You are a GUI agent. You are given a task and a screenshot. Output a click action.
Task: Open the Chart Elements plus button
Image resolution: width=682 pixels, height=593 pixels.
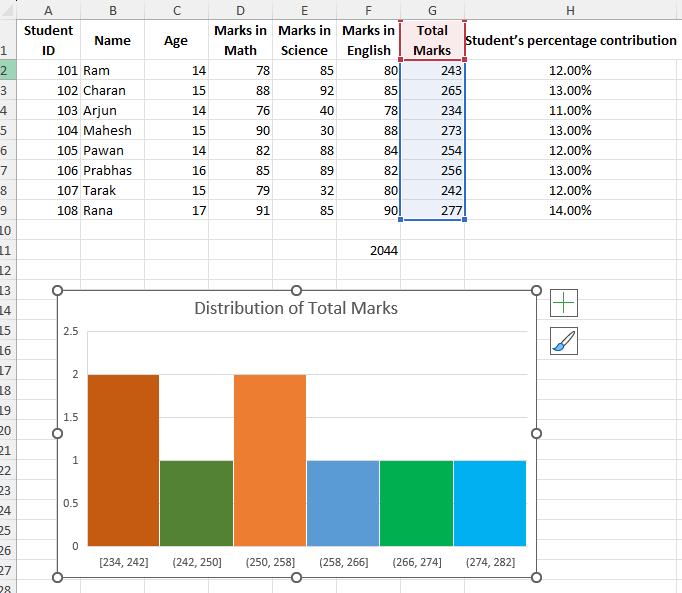tap(564, 303)
